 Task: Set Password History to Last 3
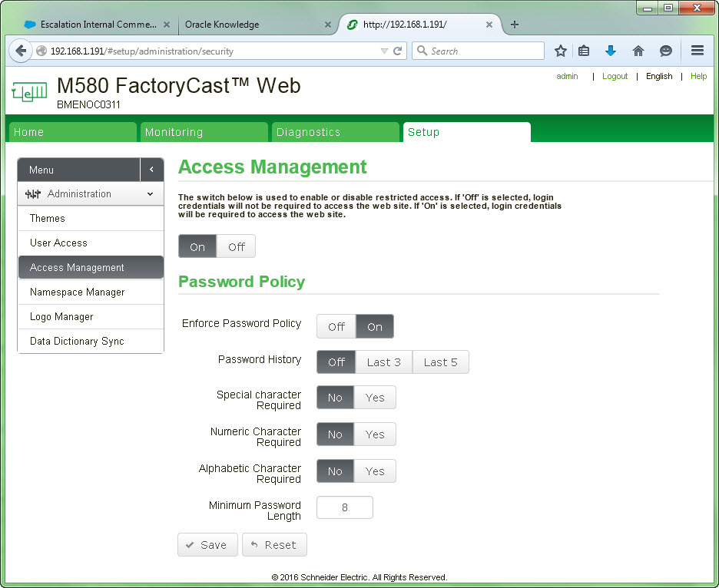tap(384, 362)
